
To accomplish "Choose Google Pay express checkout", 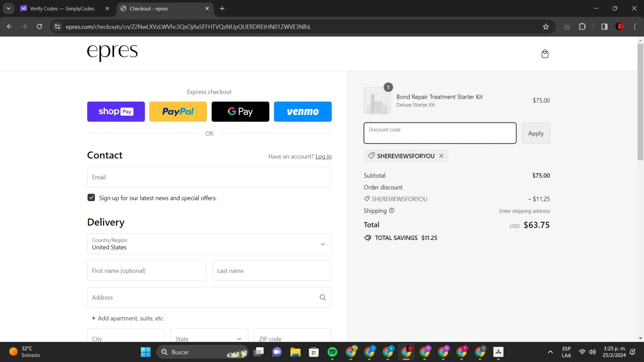I will (240, 112).
